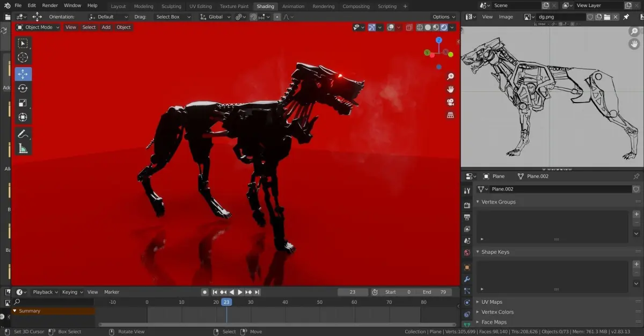Switch to the Animation workspace tab
Viewport: 644px width, 336px height.
tap(293, 6)
